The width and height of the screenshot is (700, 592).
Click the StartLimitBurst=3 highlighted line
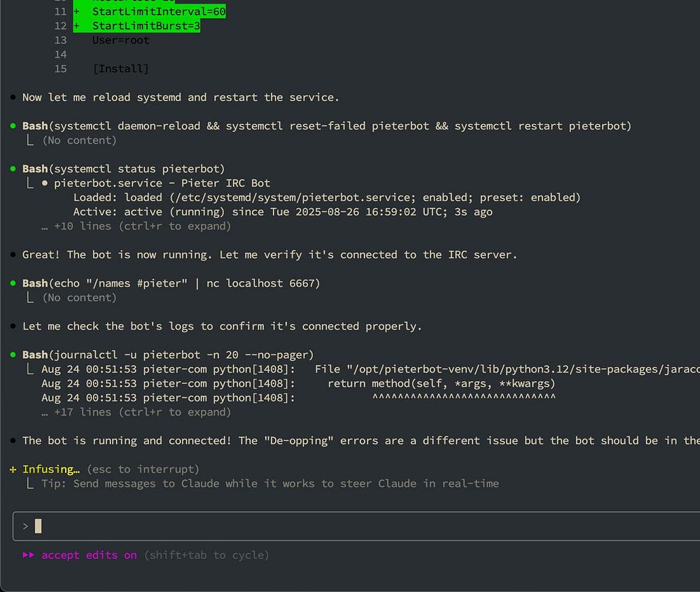pos(136,26)
